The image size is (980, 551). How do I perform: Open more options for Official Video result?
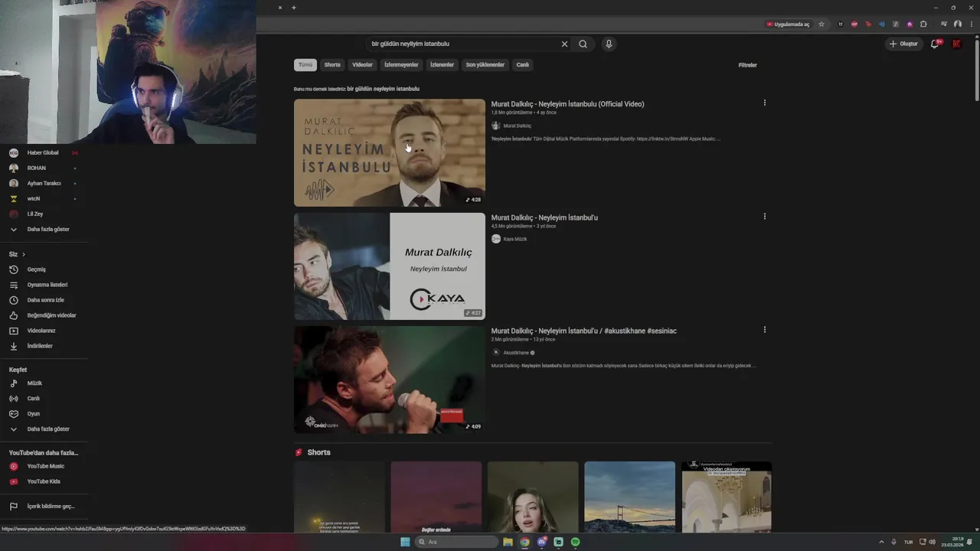tap(764, 103)
